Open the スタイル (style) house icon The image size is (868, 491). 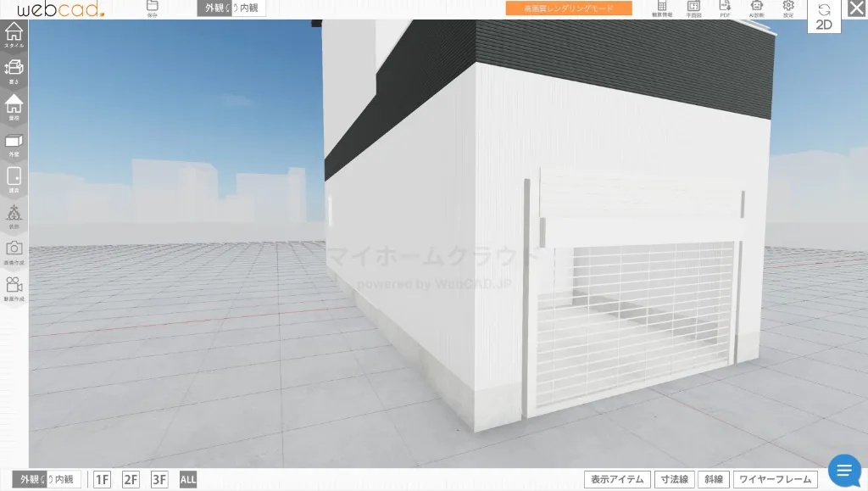[x=14, y=35]
